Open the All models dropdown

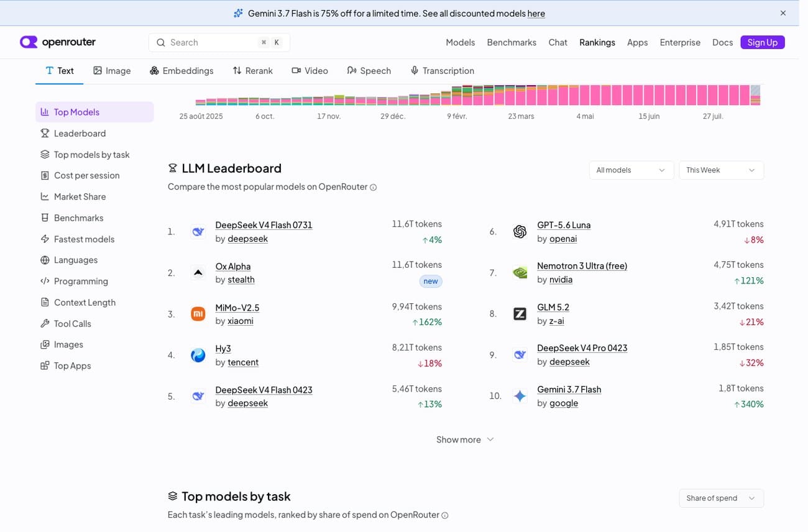(631, 170)
